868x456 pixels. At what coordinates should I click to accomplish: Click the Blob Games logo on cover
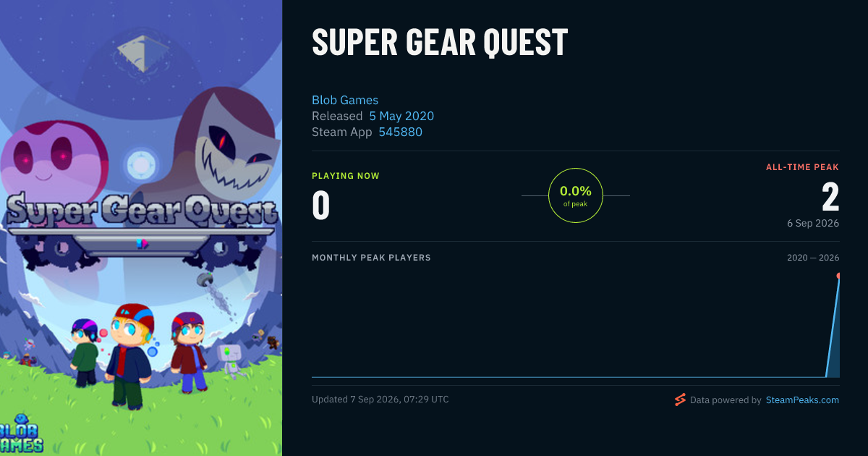pyautogui.click(x=22, y=434)
